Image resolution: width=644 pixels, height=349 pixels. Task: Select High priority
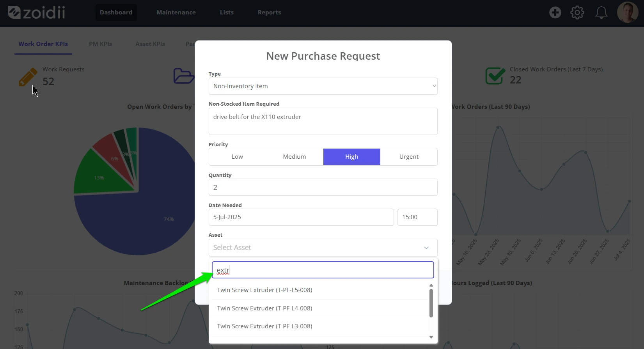pyautogui.click(x=352, y=157)
